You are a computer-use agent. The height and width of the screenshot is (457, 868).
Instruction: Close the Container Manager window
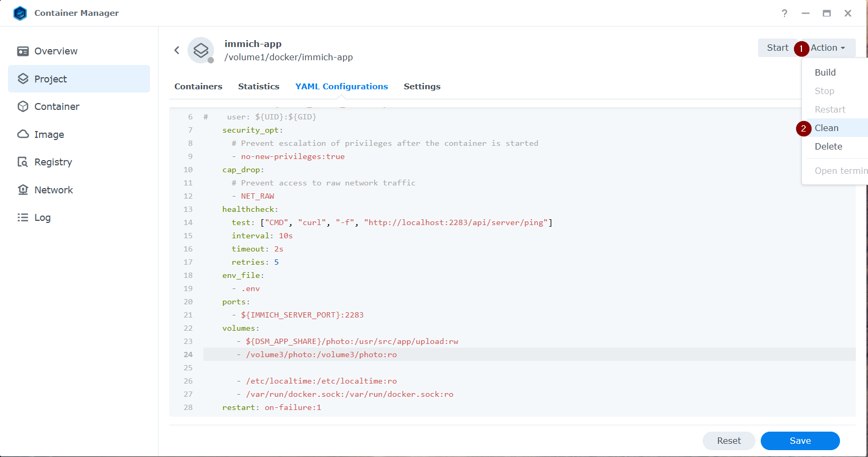(x=848, y=13)
